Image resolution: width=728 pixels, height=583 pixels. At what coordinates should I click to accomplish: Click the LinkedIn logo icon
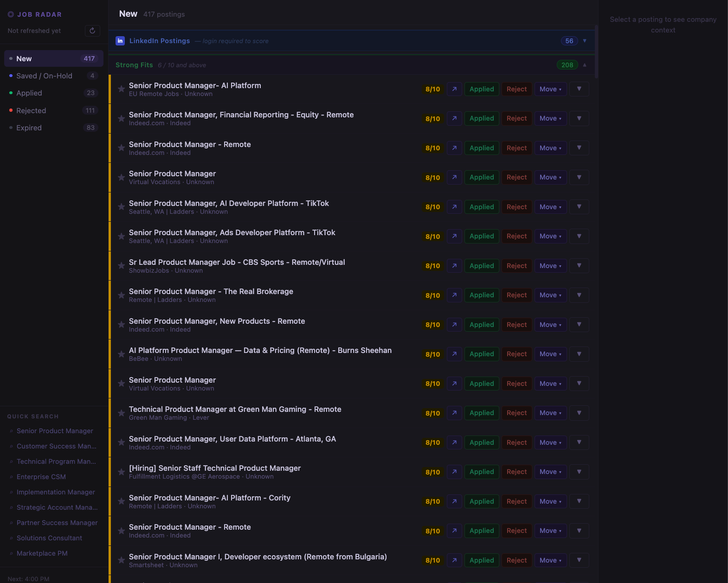tap(120, 41)
